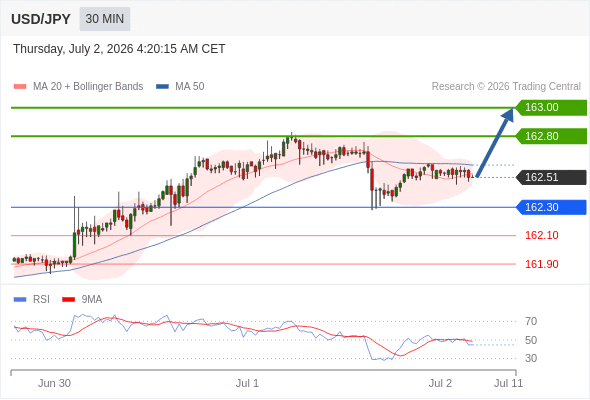Viewport: 590px width, 400px height.
Task: Select the MA 20 + Bollinger Bands legend swatch
Action: [20, 87]
